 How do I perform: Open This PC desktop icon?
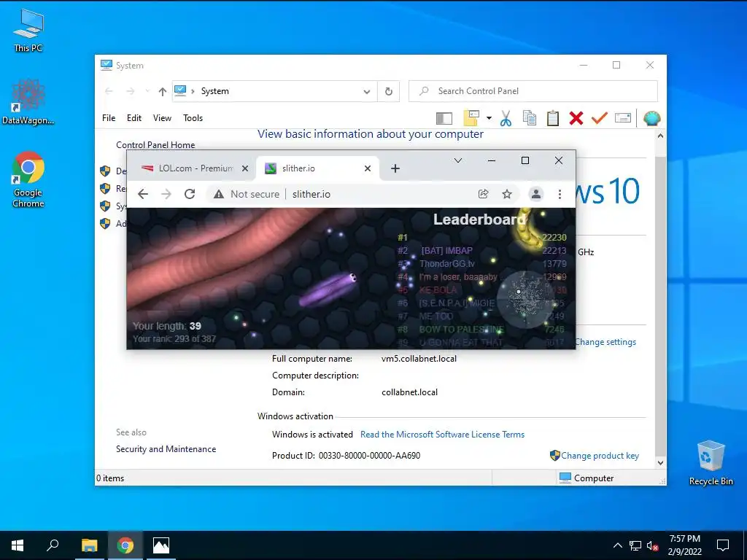click(x=28, y=30)
